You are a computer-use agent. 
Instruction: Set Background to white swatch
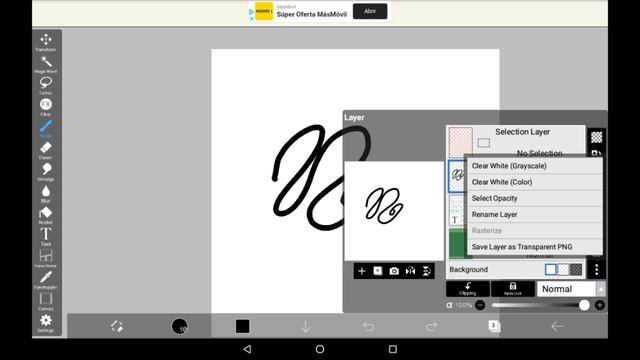click(551, 269)
